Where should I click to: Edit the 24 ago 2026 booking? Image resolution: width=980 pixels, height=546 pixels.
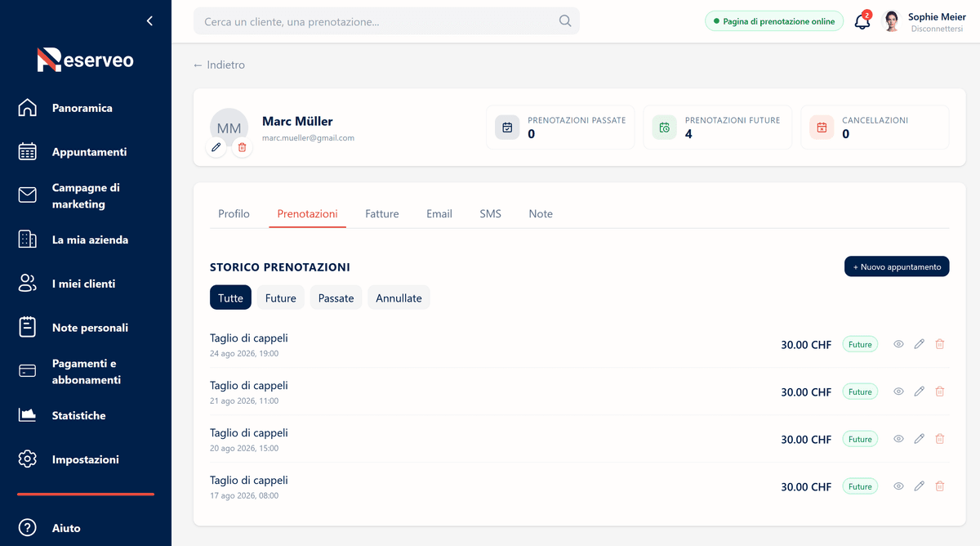tap(919, 344)
